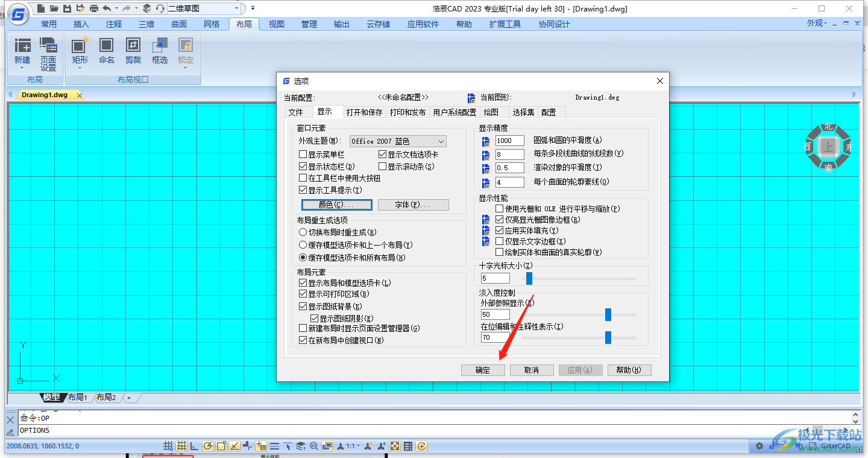Click the layers stack icon in quick access toolbar
Screen dimensions: 868x458
tap(146, 8)
